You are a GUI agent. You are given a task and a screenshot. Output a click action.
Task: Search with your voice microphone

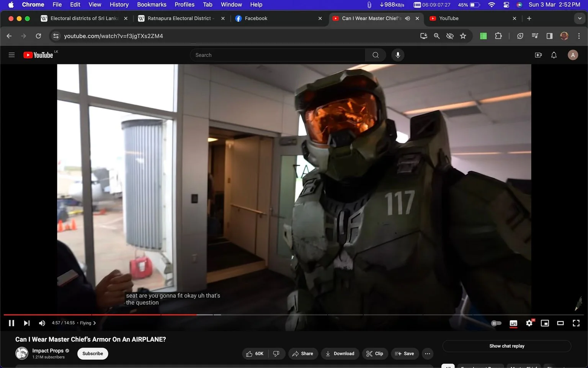coord(398,55)
